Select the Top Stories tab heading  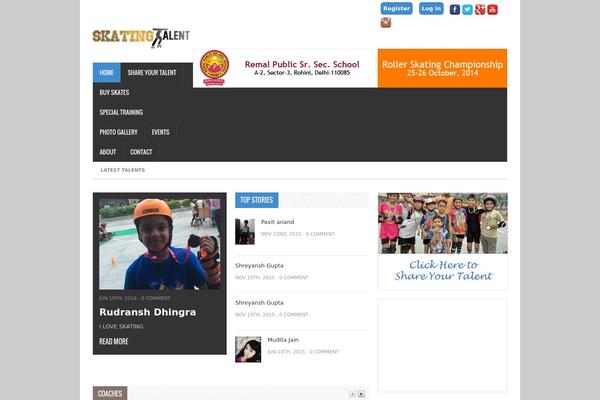(x=257, y=200)
